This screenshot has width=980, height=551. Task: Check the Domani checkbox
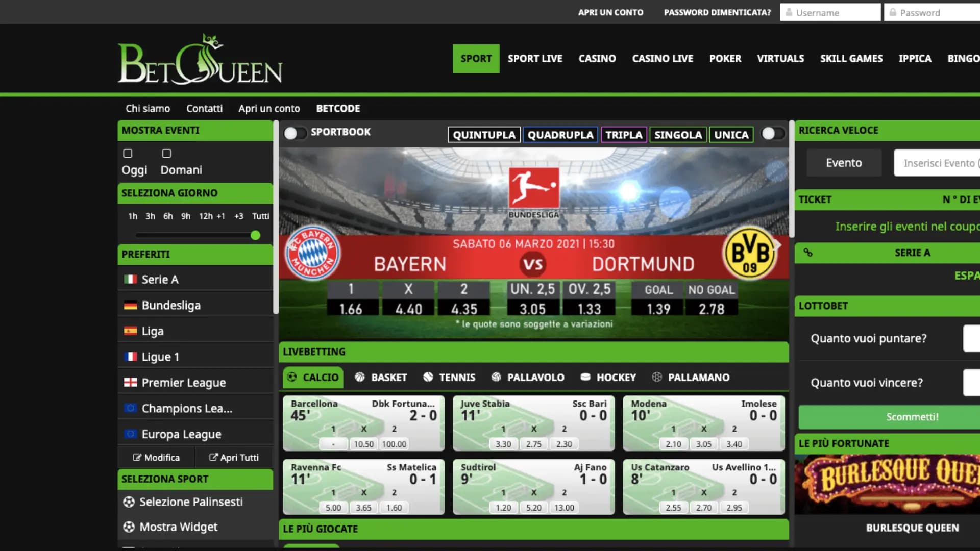coord(166,154)
